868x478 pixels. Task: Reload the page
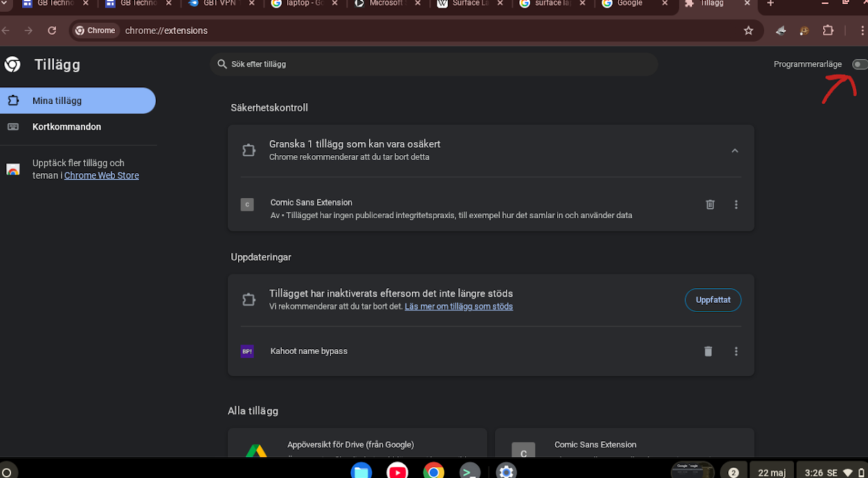[52, 30]
